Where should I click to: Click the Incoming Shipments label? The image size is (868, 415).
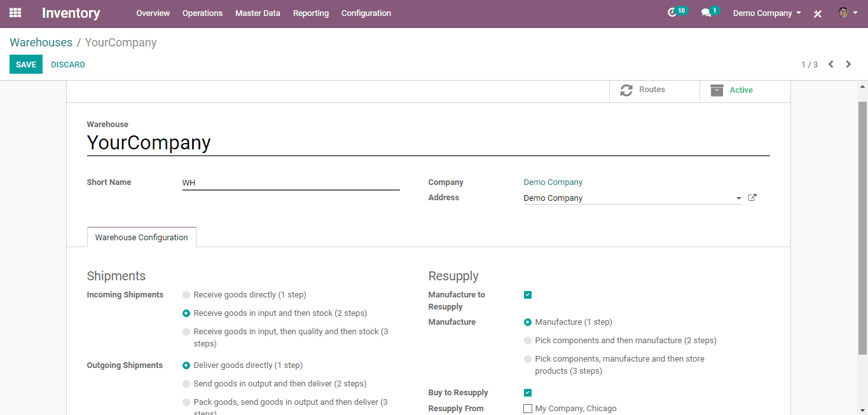(x=125, y=295)
